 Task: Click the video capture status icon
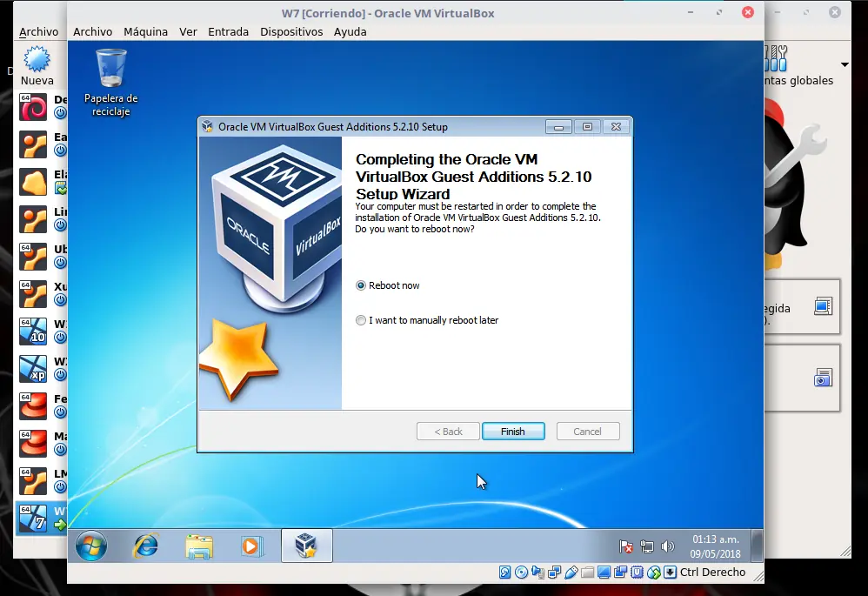620,573
